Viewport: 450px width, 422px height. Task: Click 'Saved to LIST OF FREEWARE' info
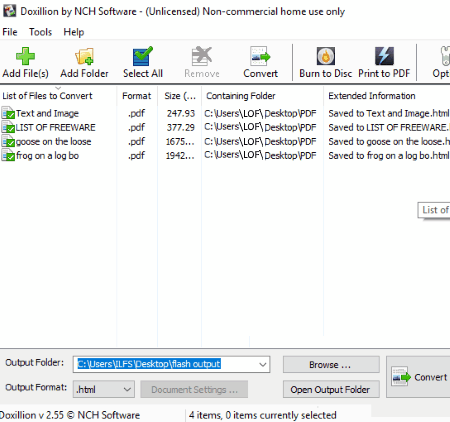pyautogui.click(x=389, y=127)
